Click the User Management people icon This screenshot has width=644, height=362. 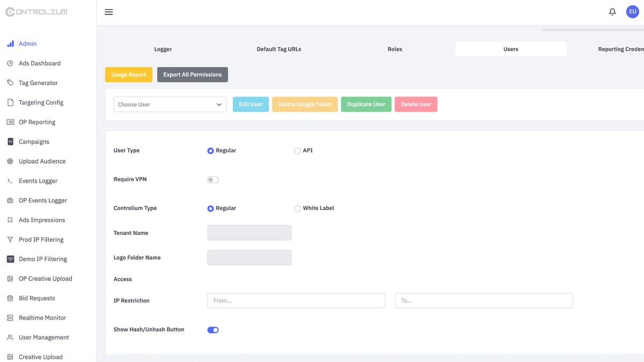pos(10,337)
